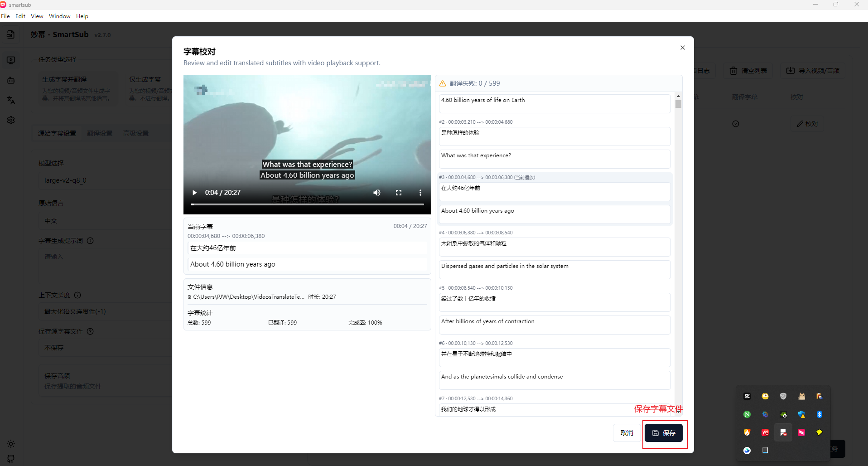
Task: Open settings gear in sidebar
Action: (11, 120)
